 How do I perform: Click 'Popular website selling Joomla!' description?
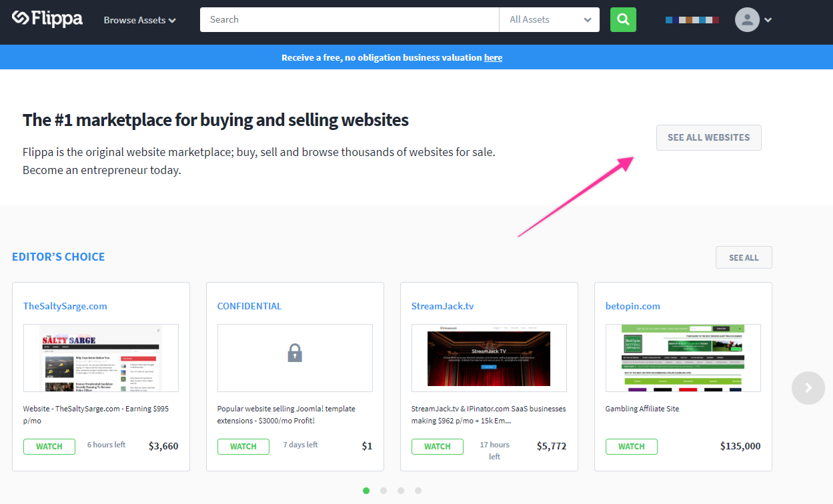tap(287, 415)
